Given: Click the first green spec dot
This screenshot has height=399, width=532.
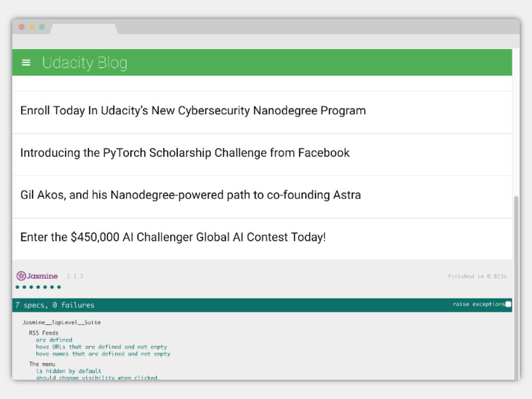Looking at the screenshot, I should pyautogui.click(x=18, y=287).
